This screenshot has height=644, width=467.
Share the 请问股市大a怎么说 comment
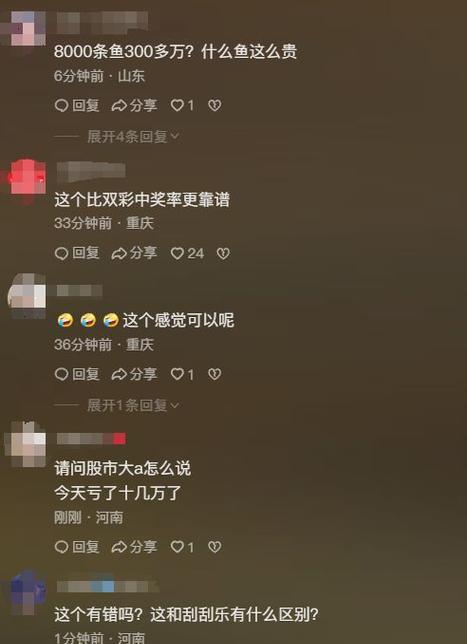pos(134,547)
